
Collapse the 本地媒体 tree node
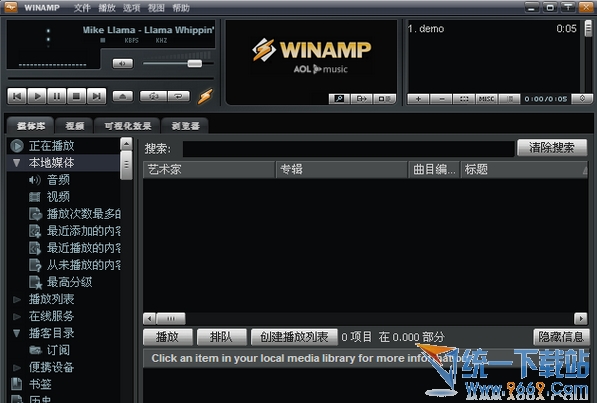click(16, 163)
